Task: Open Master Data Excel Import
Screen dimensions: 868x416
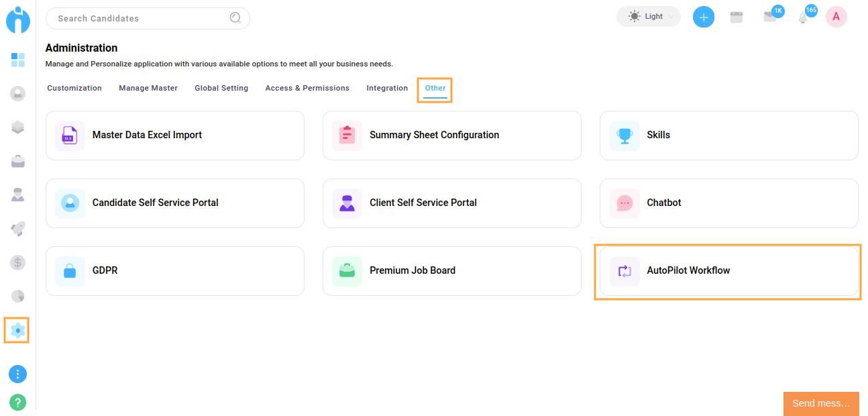Action: tap(174, 136)
